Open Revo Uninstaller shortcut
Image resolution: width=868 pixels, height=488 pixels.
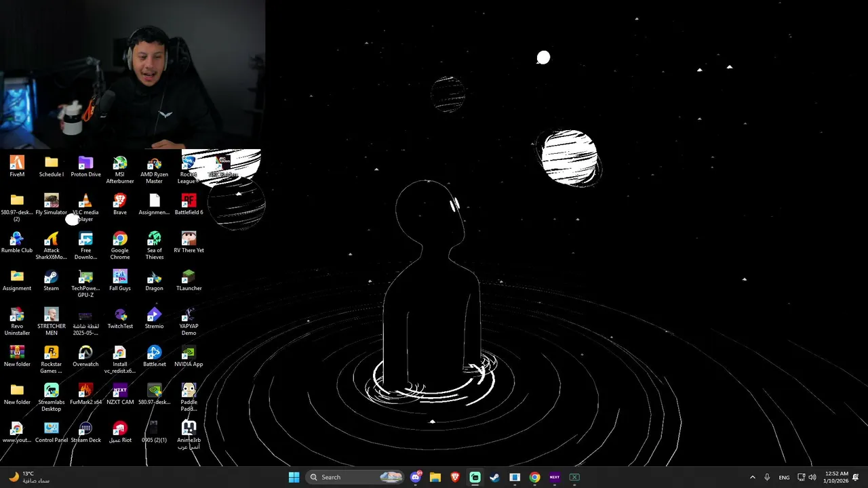17,322
